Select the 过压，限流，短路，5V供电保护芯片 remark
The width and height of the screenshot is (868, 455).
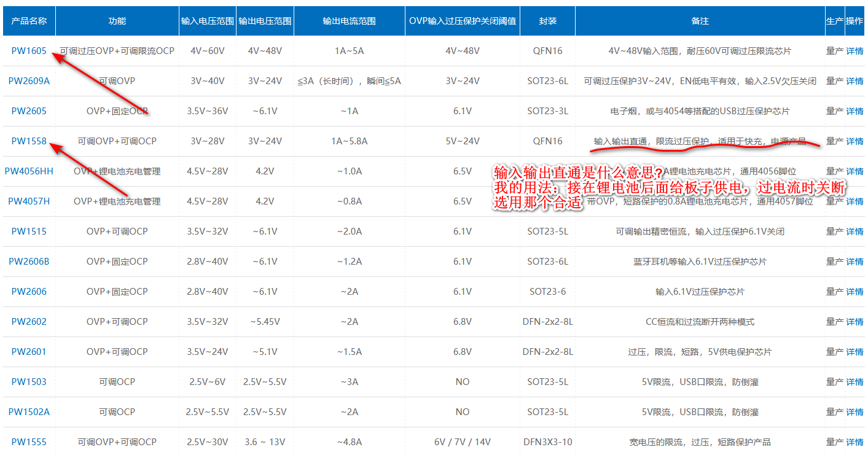(x=700, y=352)
